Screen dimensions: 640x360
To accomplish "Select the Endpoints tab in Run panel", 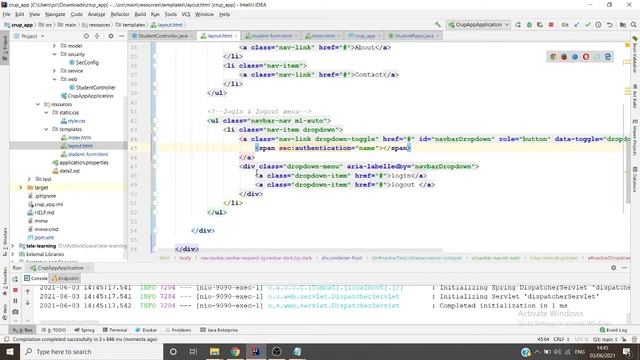I will (x=66, y=278).
